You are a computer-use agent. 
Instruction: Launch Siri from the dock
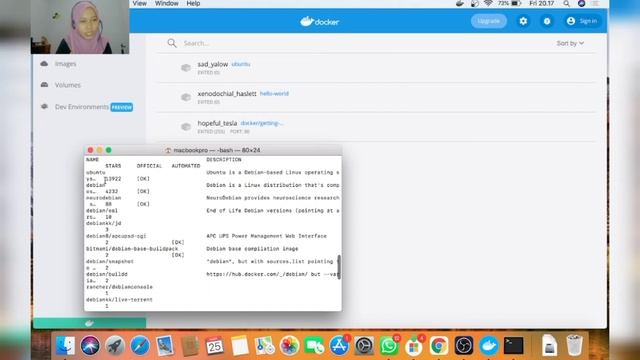(x=90, y=346)
